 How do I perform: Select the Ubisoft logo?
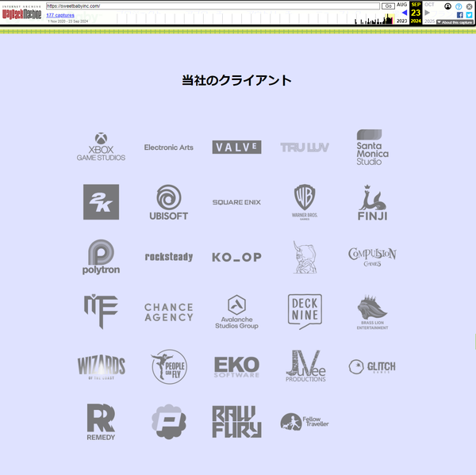169,202
